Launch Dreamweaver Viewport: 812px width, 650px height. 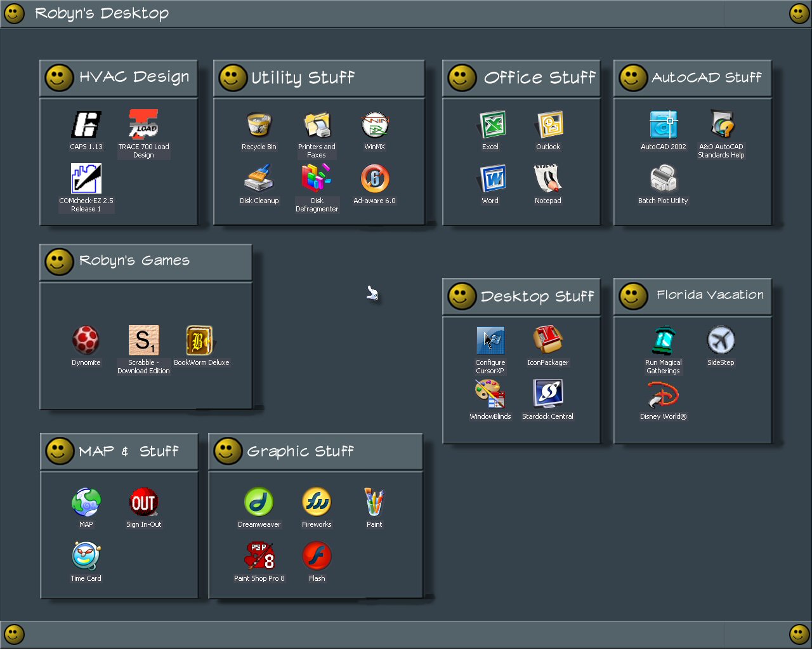[x=259, y=502]
